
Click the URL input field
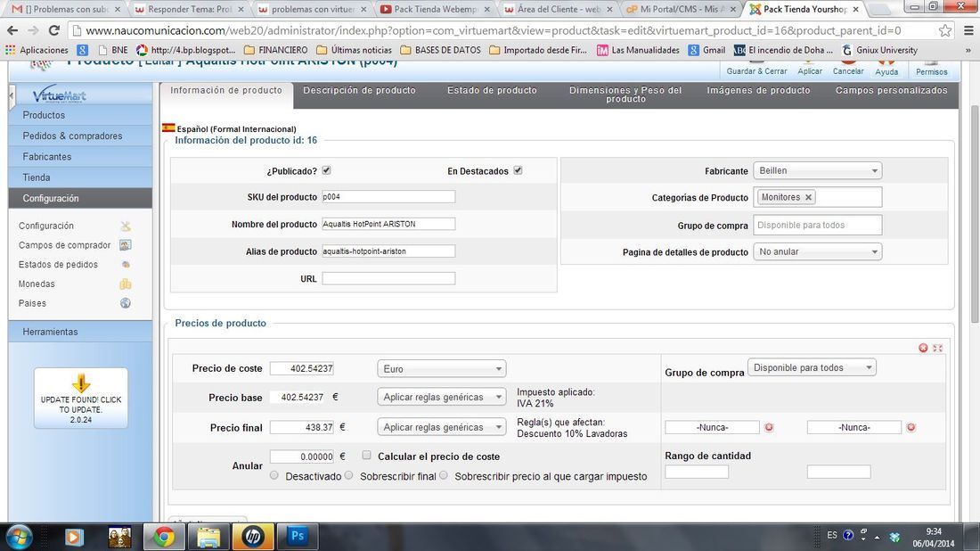[x=388, y=278]
